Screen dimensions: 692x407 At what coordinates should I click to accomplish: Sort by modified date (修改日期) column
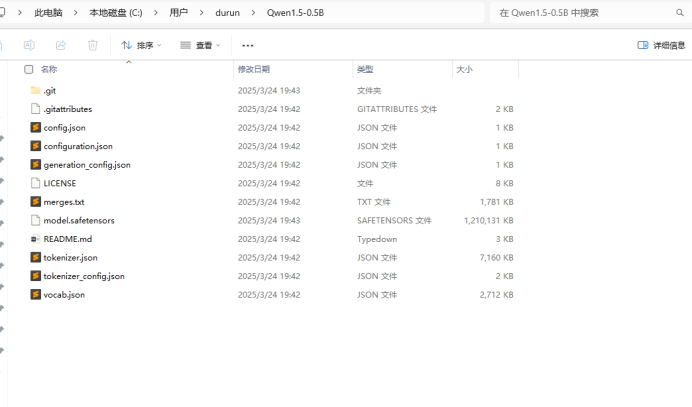254,69
